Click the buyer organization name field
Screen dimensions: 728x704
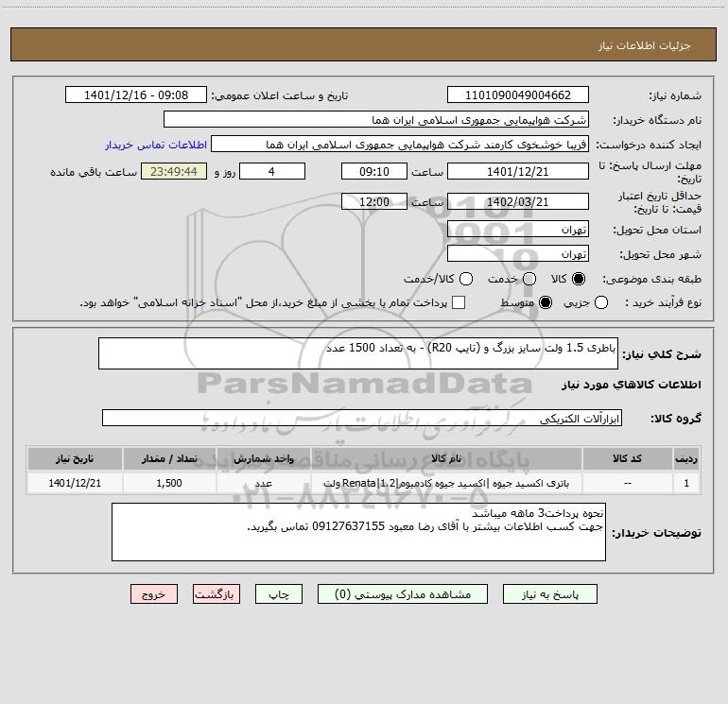(376, 119)
